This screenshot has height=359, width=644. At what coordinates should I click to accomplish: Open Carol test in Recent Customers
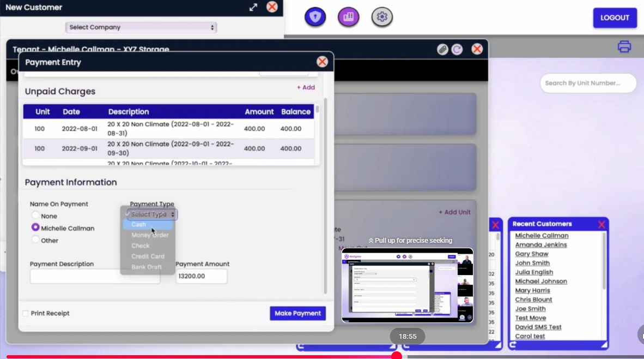[530, 336]
